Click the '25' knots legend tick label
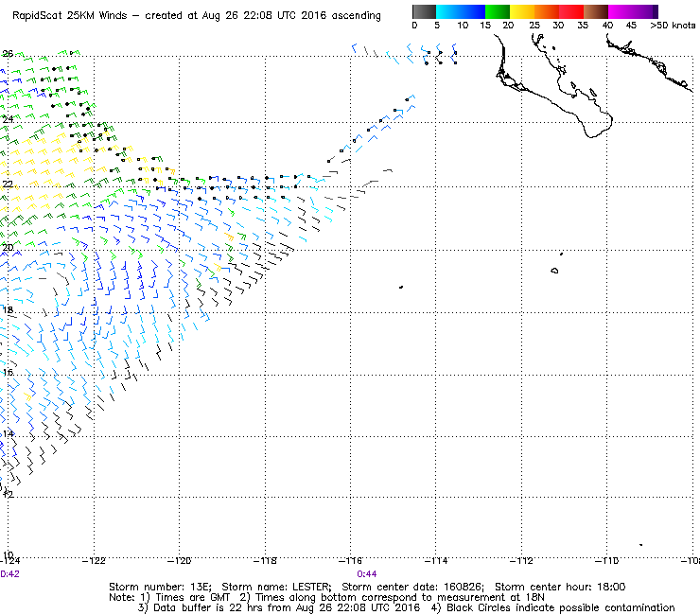This screenshot has height=615, width=700. (534, 26)
